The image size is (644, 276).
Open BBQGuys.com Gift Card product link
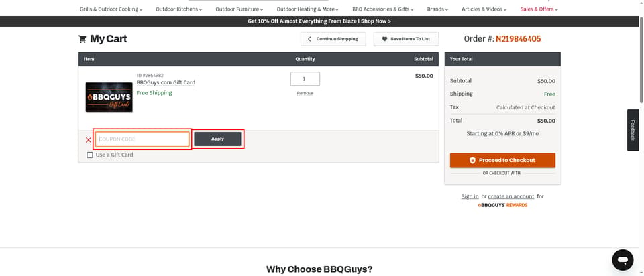coord(166,82)
